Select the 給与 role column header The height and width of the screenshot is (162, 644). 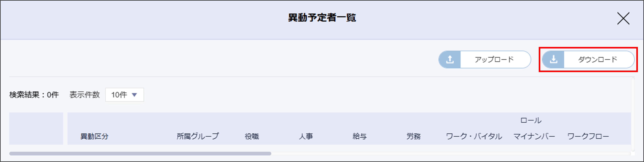point(360,136)
